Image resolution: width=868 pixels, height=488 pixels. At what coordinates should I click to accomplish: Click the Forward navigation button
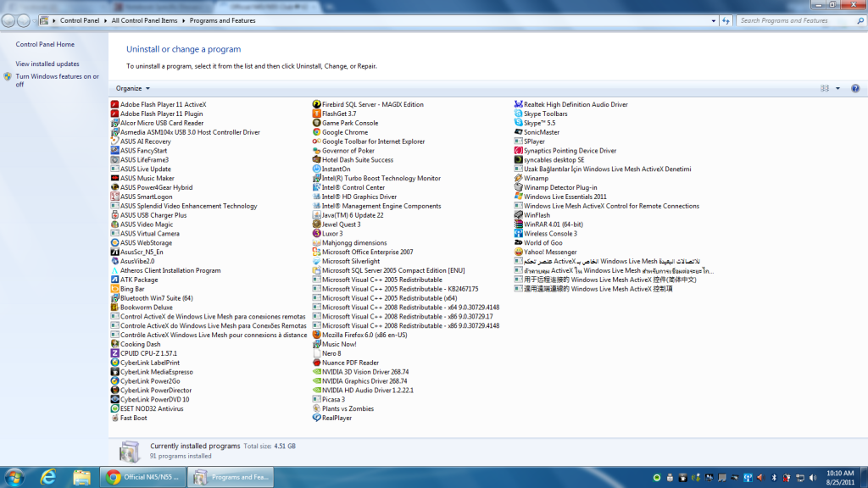click(x=23, y=21)
